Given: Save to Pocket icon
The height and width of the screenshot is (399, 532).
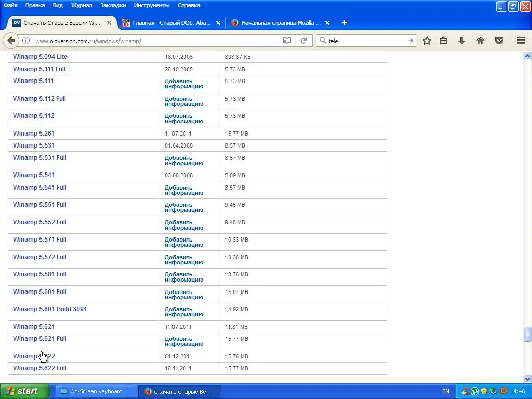Looking at the screenshot, I should (x=499, y=41).
